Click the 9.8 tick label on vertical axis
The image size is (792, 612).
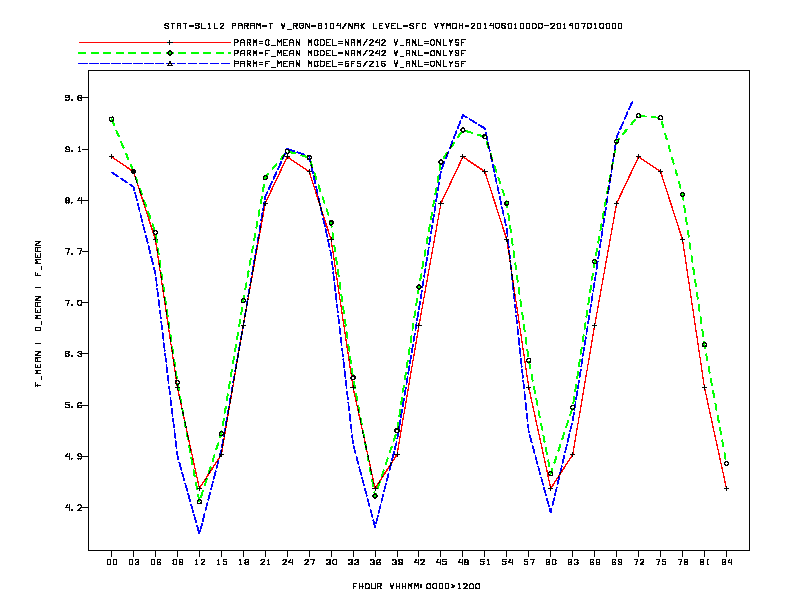pyautogui.click(x=73, y=98)
